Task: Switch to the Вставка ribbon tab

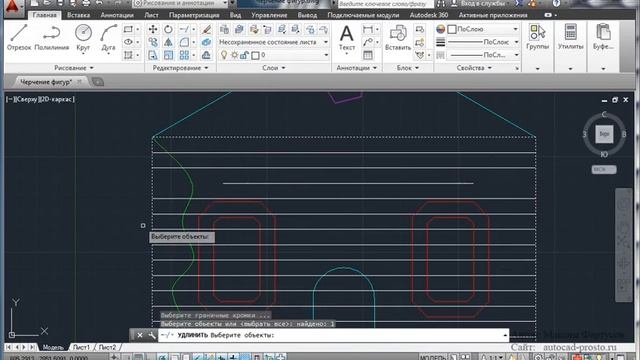Action: pos(78,15)
